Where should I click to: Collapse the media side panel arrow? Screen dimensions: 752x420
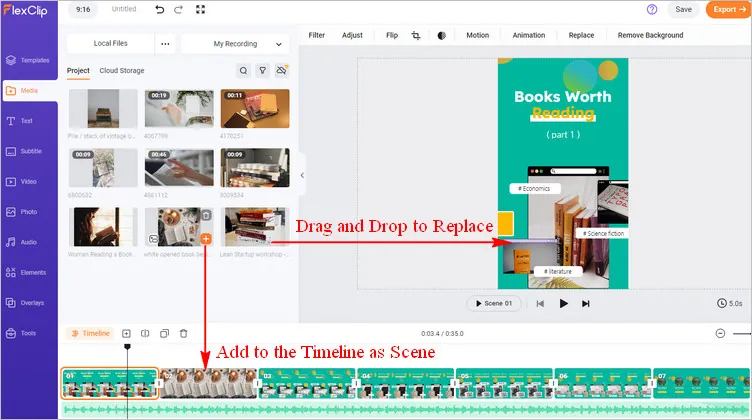(302, 175)
